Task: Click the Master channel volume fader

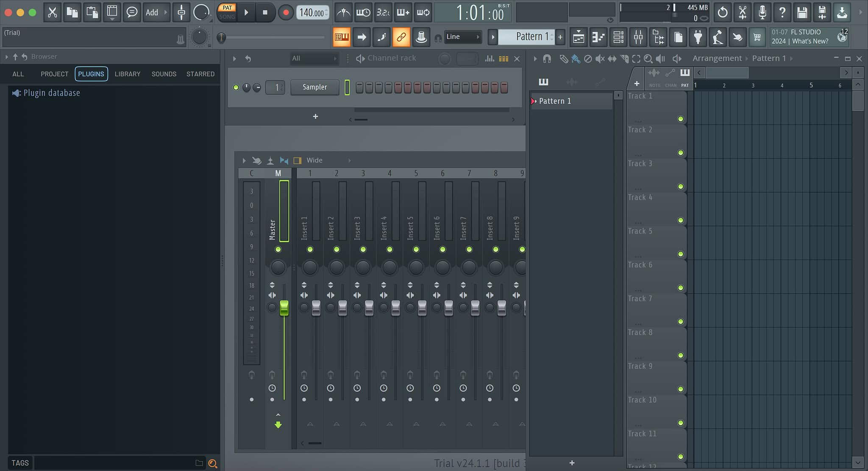Action: 284,307
